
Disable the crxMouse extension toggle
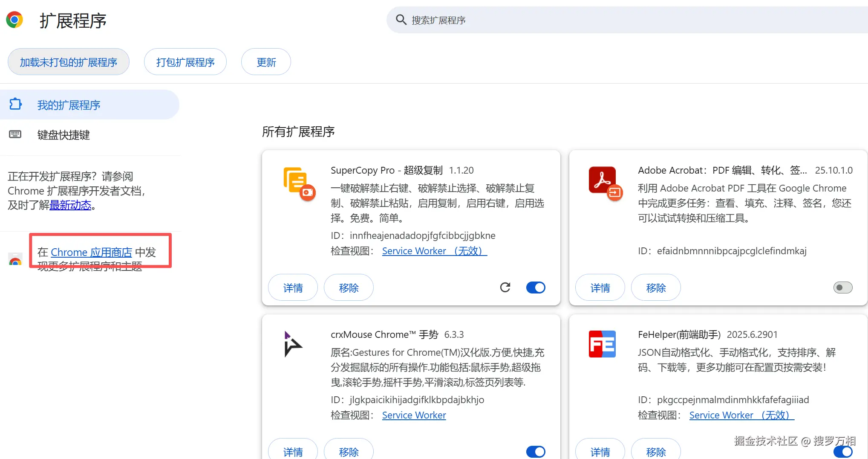536,451
